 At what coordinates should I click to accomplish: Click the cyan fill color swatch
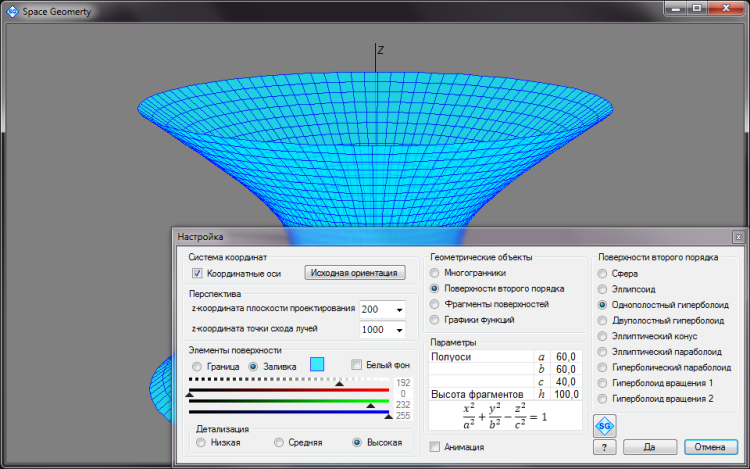click(x=318, y=365)
